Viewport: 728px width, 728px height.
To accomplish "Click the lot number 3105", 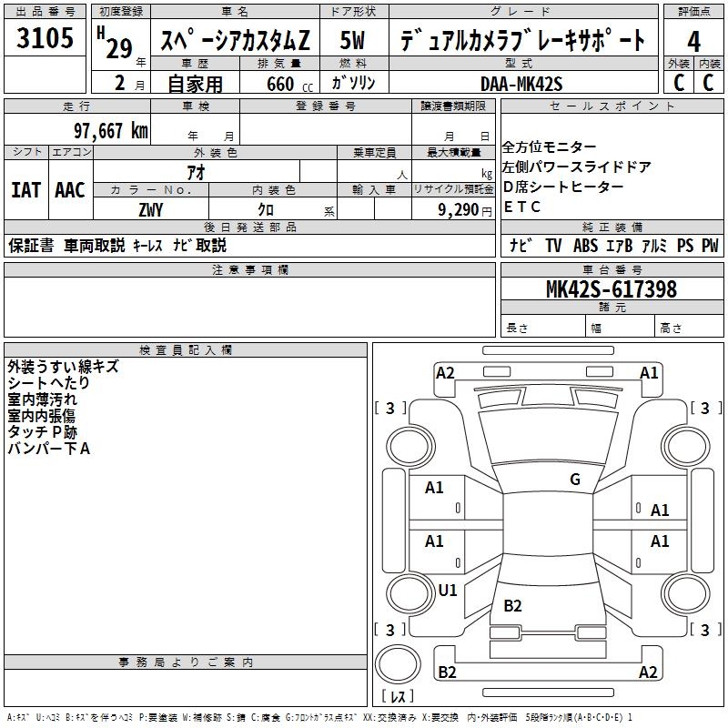I will pyautogui.click(x=45, y=40).
